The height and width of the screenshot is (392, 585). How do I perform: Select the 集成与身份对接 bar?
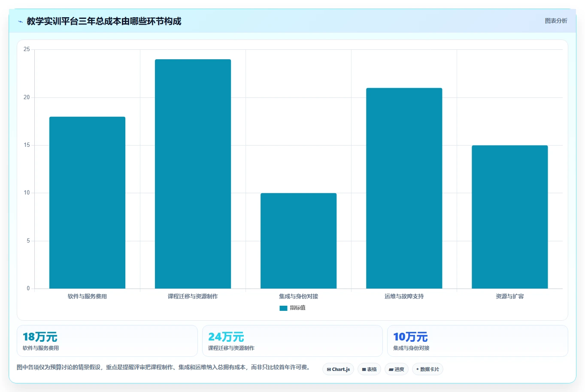(298, 241)
